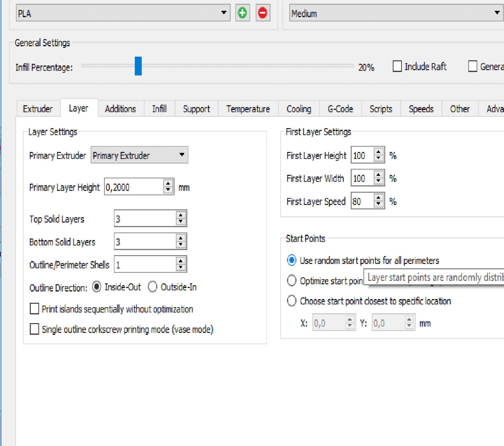Open the PLA profile dropdown
Viewport: 504px width, 446px height.
click(123, 13)
